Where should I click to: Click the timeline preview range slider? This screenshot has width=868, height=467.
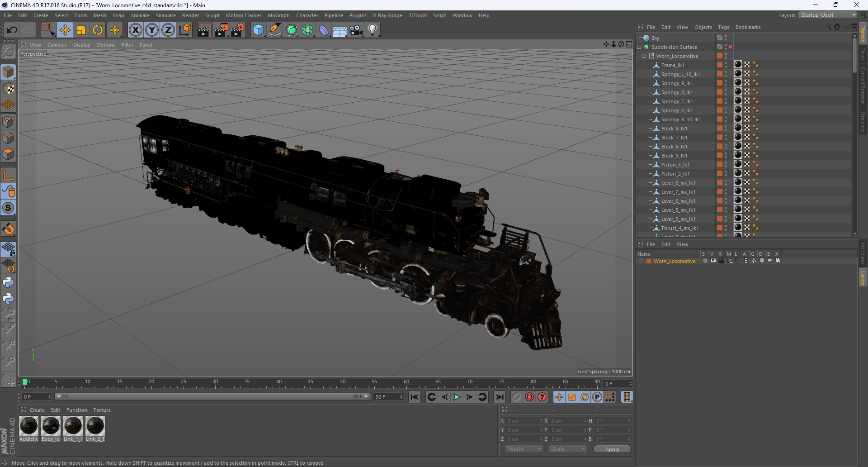click(212, 397)
